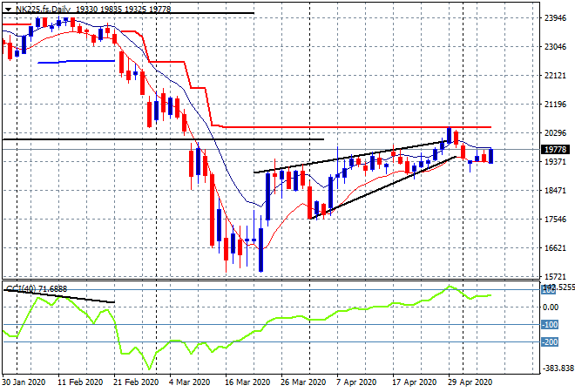Click the chart symbol dropdown triangle
This screenshot has height=392, width=575.
(x=8, y=8)
